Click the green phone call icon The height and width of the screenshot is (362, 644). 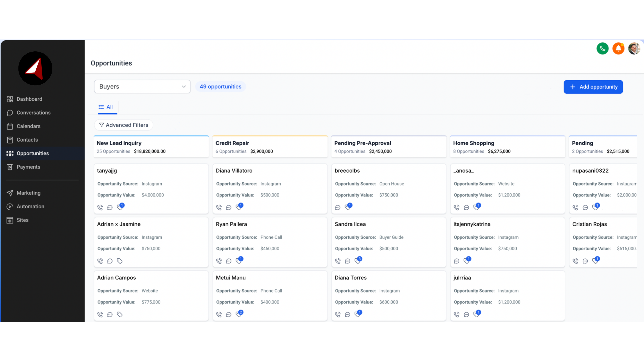pos(602,48)
